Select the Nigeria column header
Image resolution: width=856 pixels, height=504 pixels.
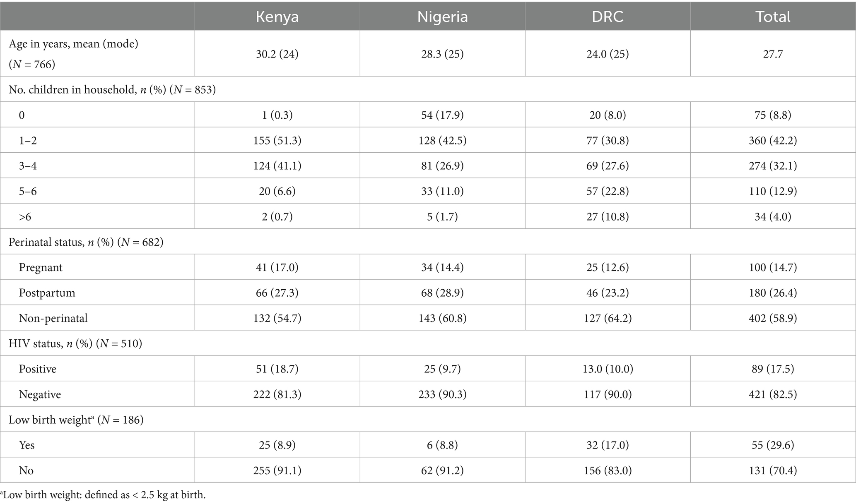click(442, 17)
